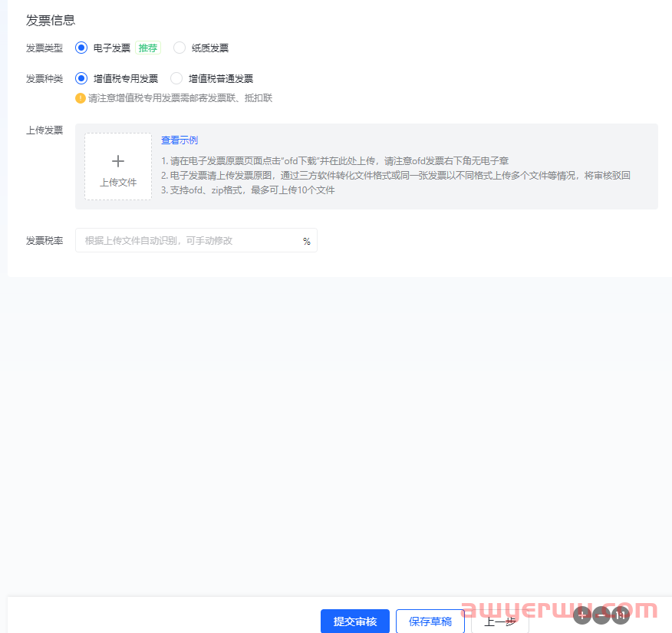Click the zoom out minus icon
The height and width of the screenshot is (633, 672).
[x=601, y=615]
